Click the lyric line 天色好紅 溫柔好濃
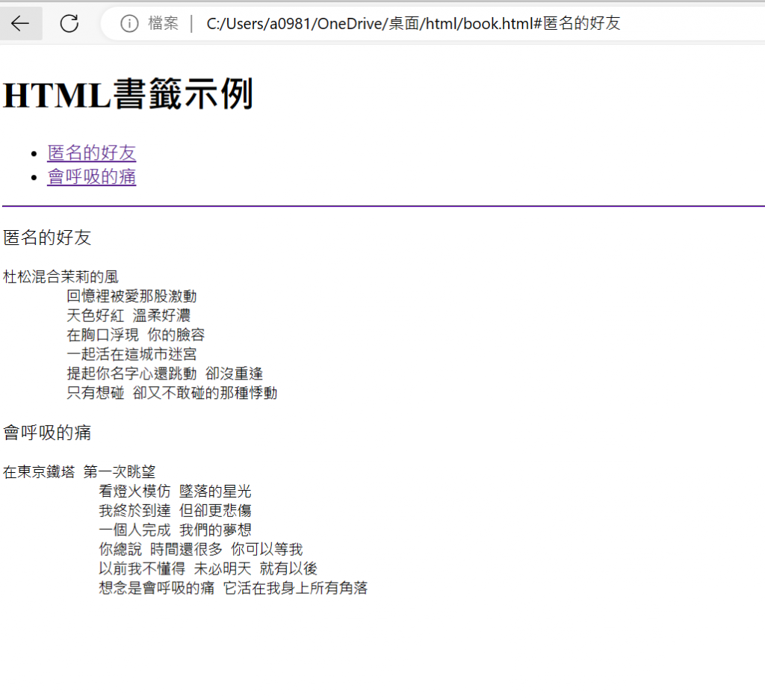The image size is (765, 700). [128, 315]
